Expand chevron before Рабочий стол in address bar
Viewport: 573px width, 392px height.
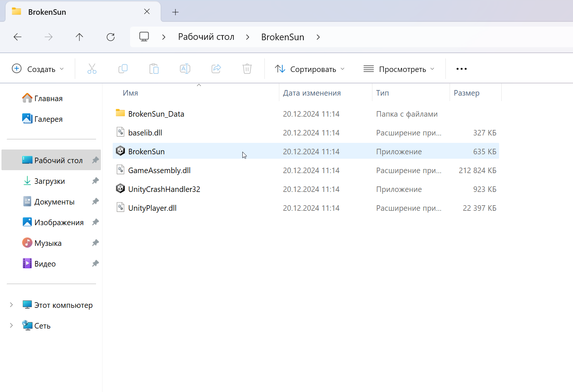tap(164, 37)
